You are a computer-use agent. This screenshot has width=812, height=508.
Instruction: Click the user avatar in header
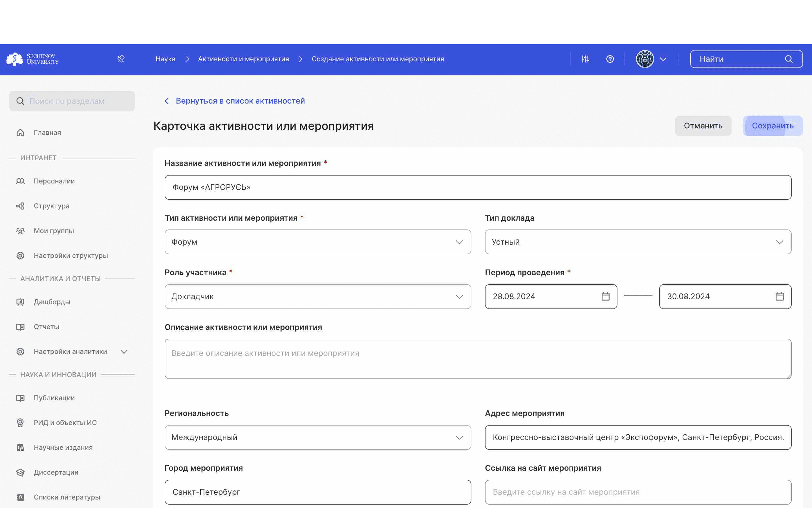pos(645,59)
